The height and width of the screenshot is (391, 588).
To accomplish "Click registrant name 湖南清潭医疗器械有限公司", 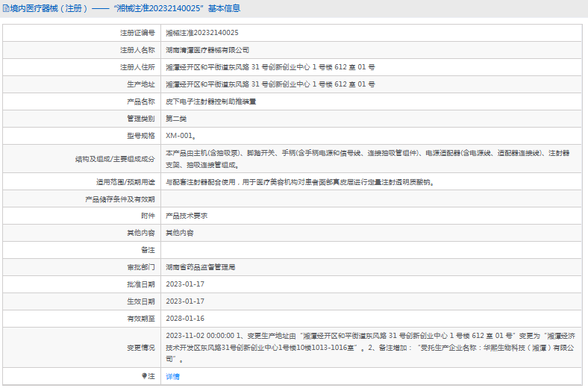I will [207, 50].
